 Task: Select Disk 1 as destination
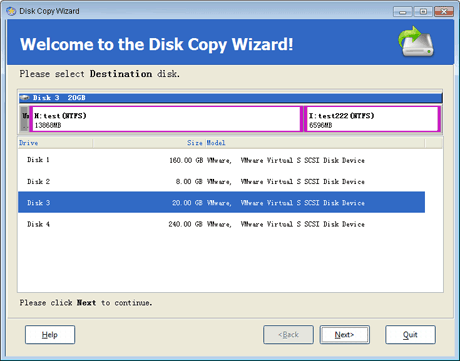click(221, 160)
